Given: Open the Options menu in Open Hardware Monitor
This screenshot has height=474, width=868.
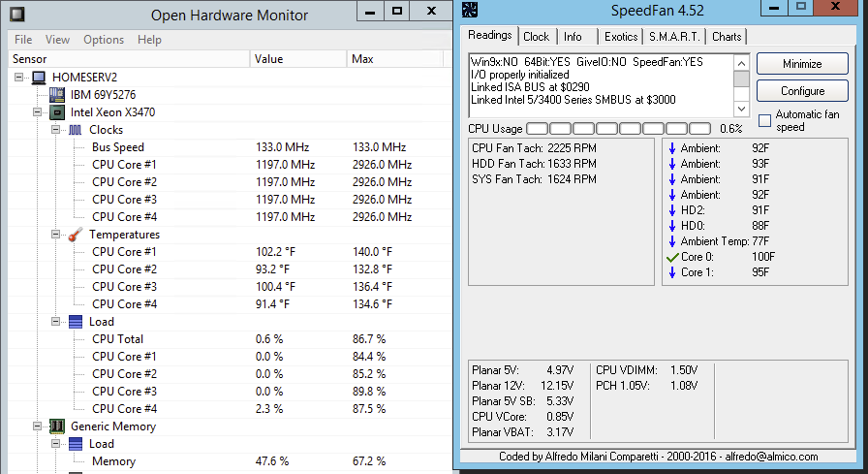Looking at the screenshot, I should pos(104,40).
